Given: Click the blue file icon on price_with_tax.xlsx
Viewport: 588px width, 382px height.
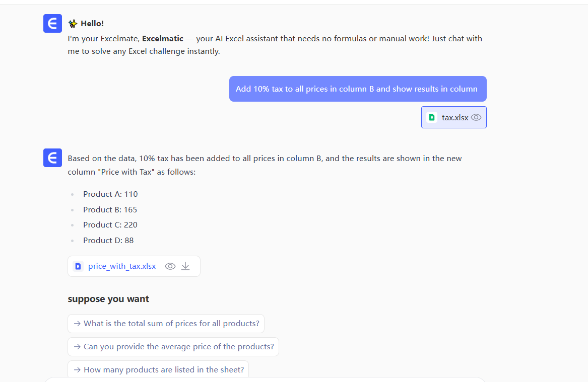Looking at the screenshot, I should click(78, 266).
